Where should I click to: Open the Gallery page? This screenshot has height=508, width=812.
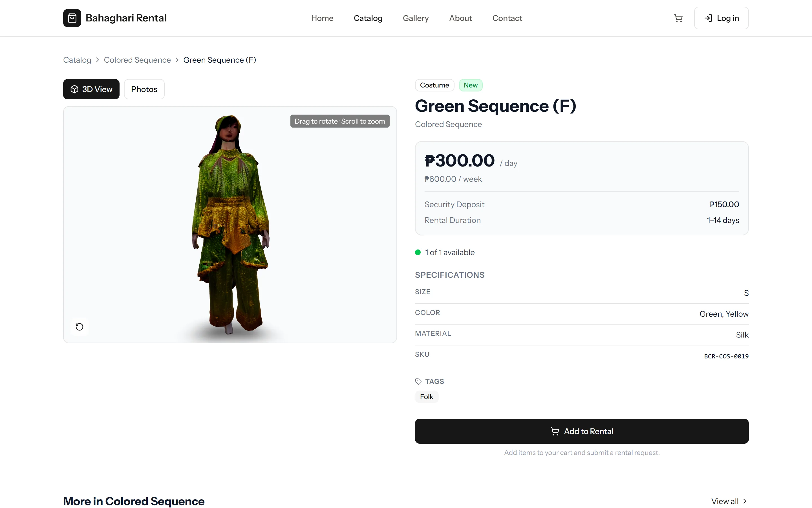point(415,18)
